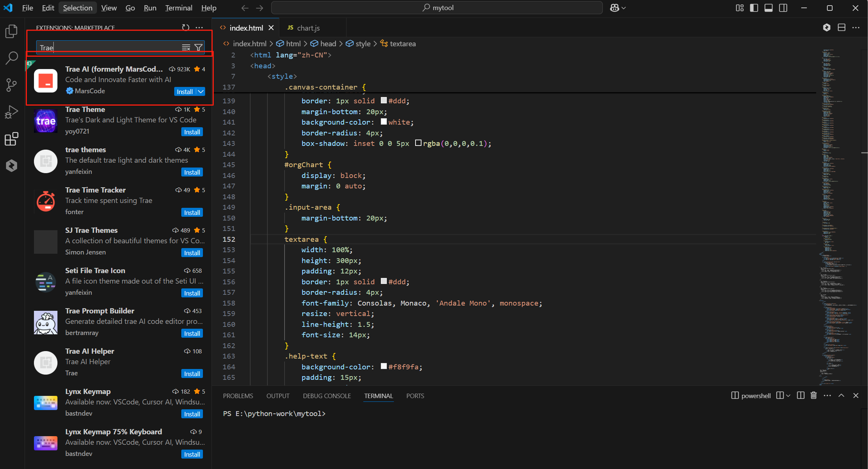
Task: Toggle bottom panel visibility
Action: point(768,8)
